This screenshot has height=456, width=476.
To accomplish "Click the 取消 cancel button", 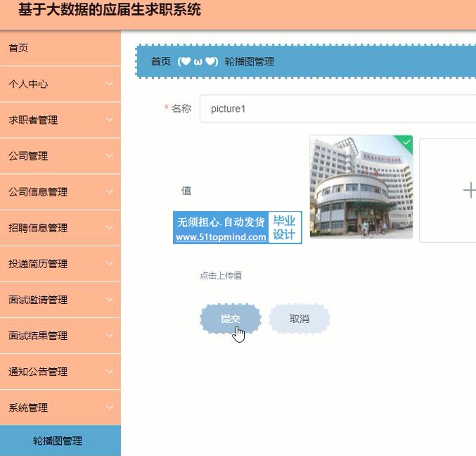I will [x=300, y=319].
